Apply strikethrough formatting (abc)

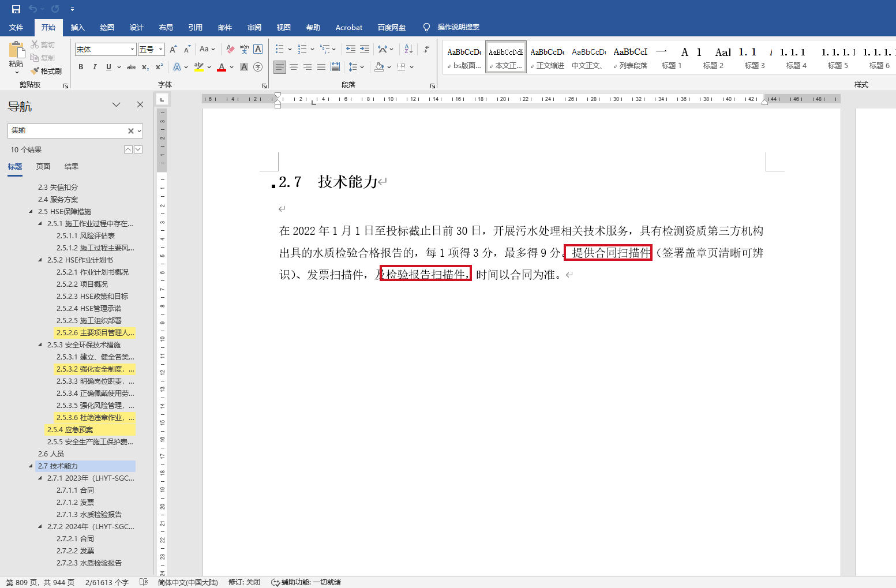132,67
